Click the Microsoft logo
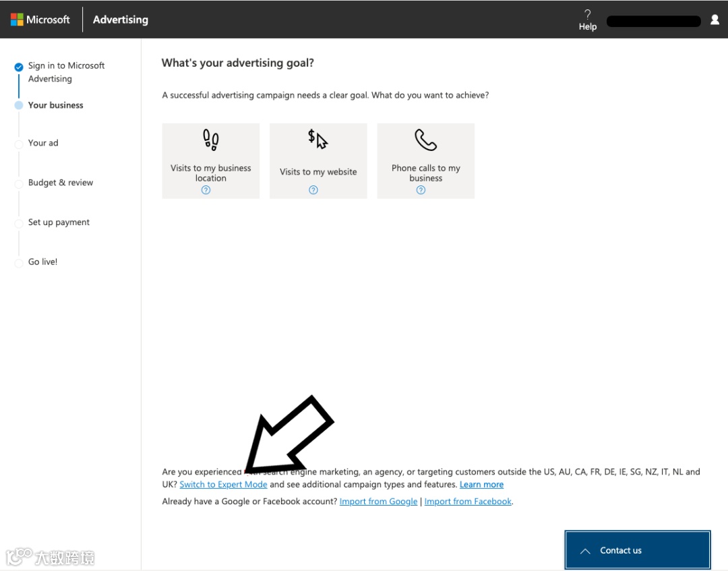The height and width of the screenshot is (571, 728). tap(40, 20)
